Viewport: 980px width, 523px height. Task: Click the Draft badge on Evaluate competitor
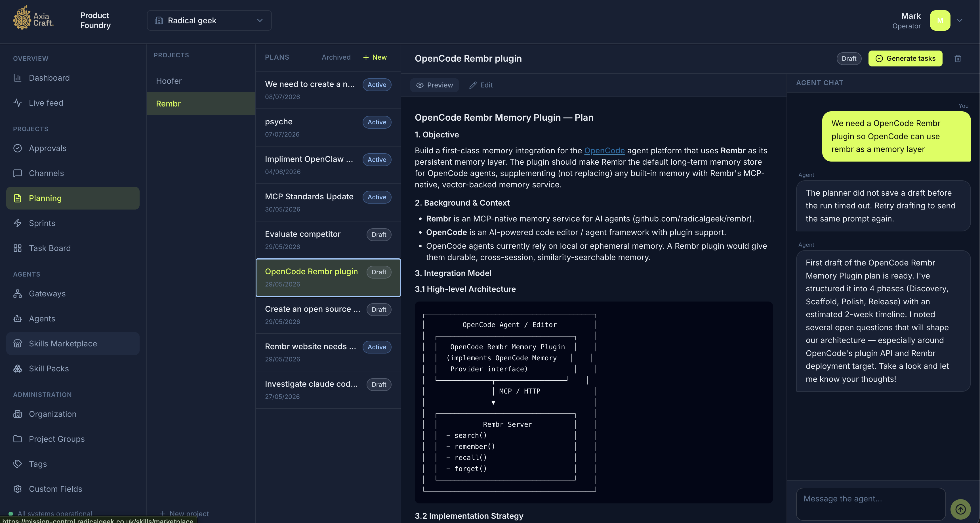378,235
